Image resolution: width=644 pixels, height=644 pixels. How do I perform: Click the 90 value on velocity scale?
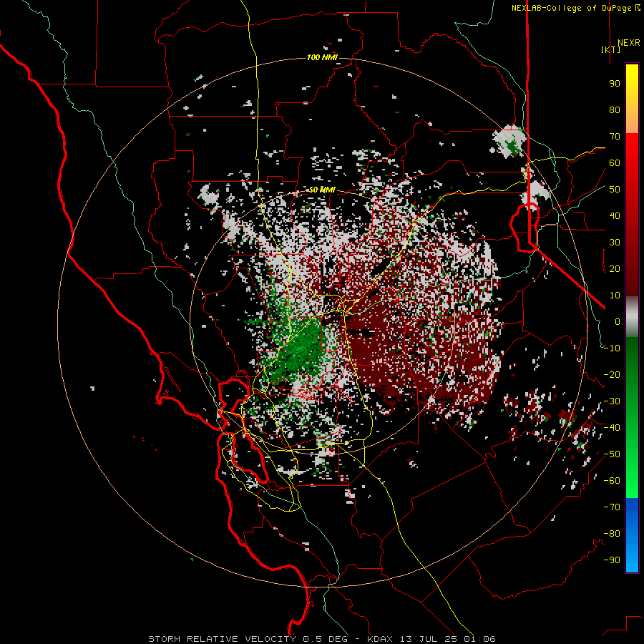pyautogui.click(x=615, y=84)
